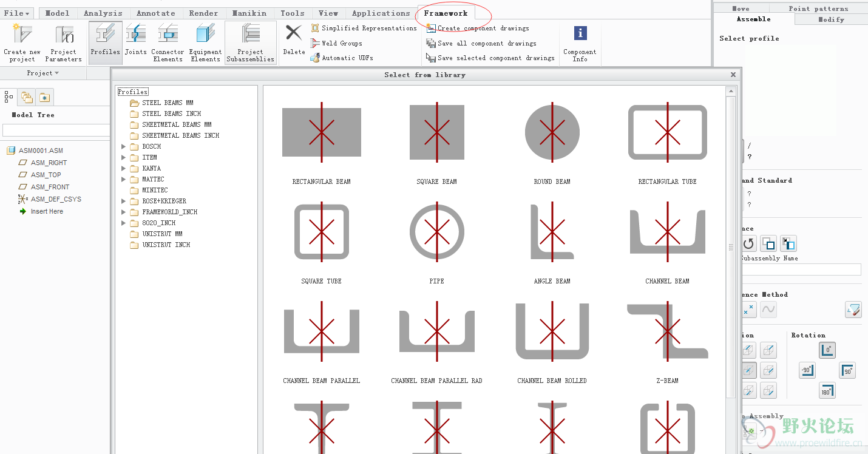Choose the Joints tool
This screenshot has height=454, width=868.
[x=136, y=40]
